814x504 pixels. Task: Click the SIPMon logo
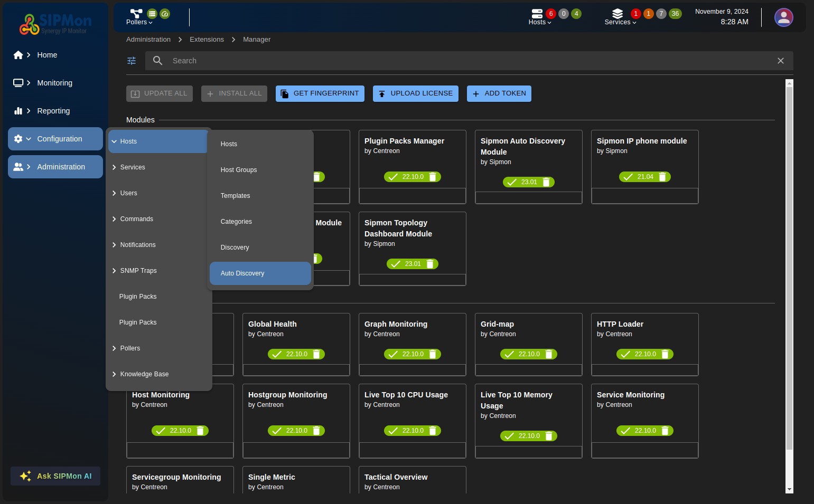coord(55,24)
